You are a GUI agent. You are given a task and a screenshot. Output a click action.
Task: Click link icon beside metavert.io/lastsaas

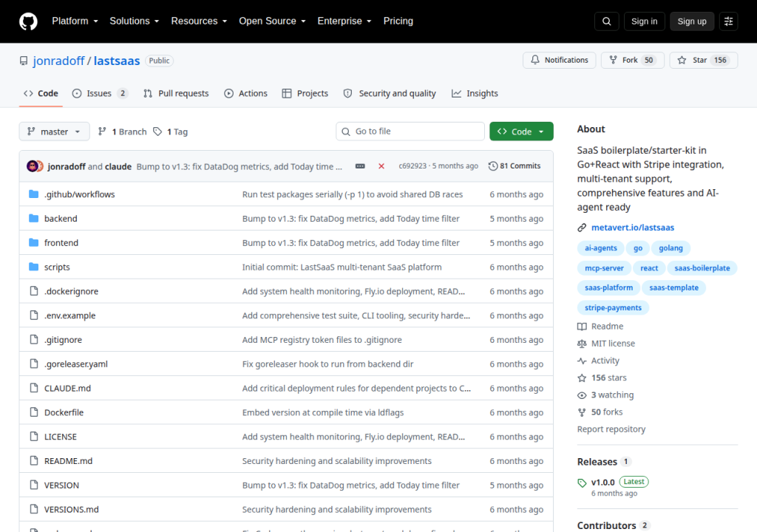582,228
